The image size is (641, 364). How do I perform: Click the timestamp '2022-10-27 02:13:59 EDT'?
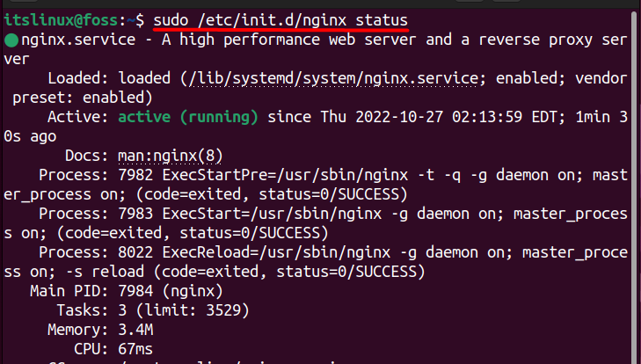click(x=460, y=118)
